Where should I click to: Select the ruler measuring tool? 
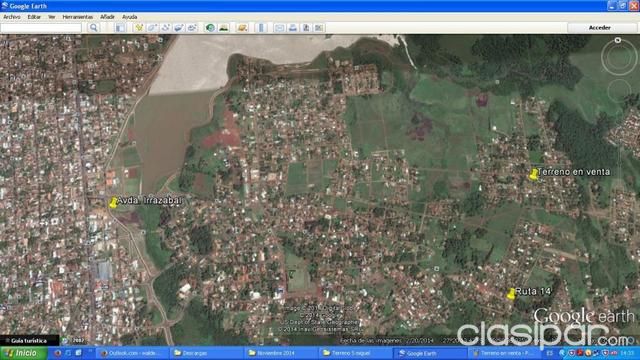[261, 27]
